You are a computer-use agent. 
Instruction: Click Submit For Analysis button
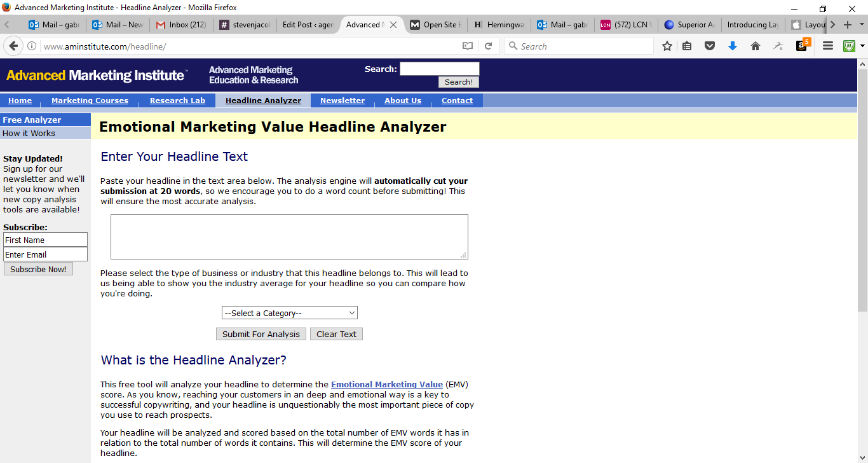[x=261, y=334]
